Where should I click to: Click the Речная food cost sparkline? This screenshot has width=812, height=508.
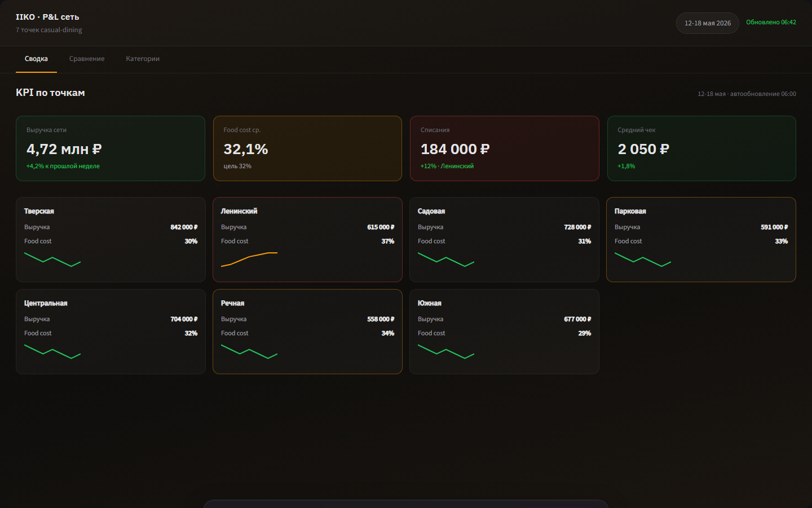point(249,352)
